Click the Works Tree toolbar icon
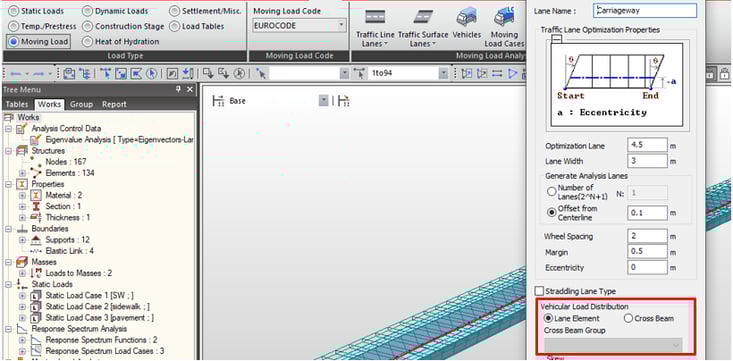The height and width of the screenshot is (361, 733). pos(69,73)
